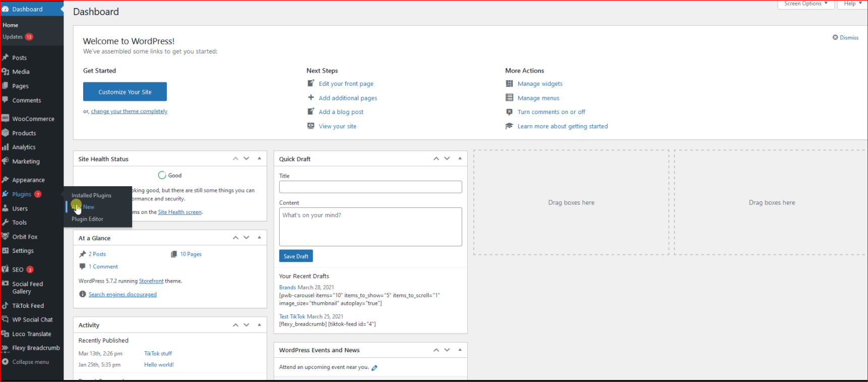
Task: Click the Media icon in sidebar
Action: pos(6,72)
